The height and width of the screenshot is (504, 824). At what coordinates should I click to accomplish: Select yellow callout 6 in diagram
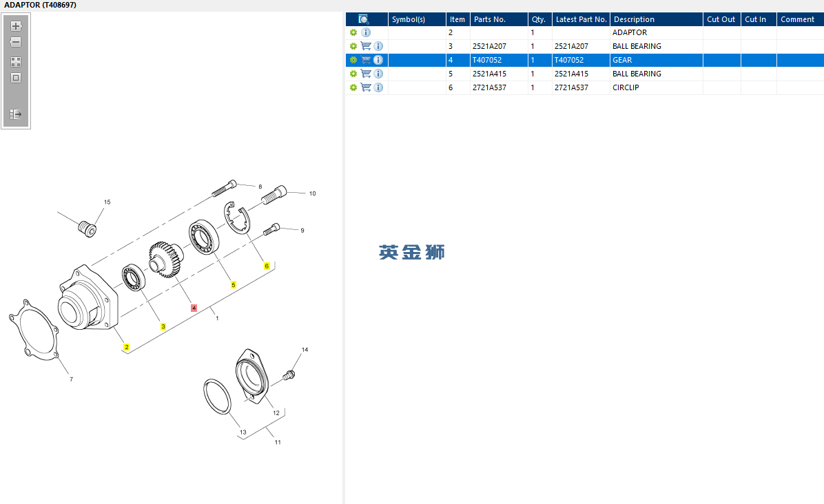267,266
